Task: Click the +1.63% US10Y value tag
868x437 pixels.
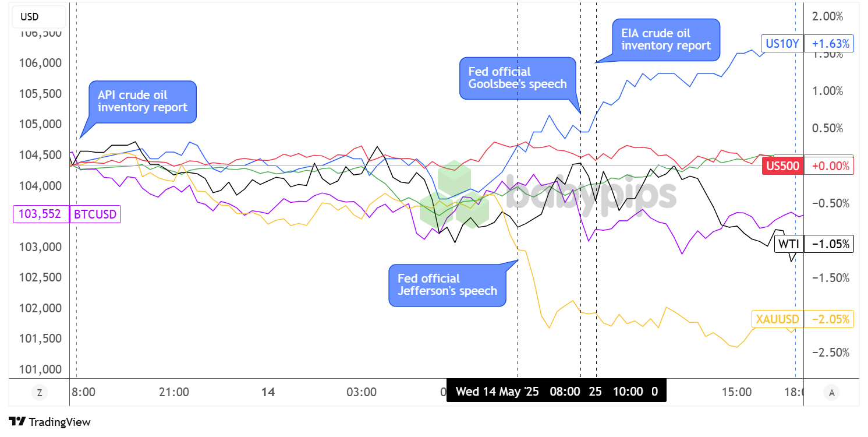Action: point(830,43)
